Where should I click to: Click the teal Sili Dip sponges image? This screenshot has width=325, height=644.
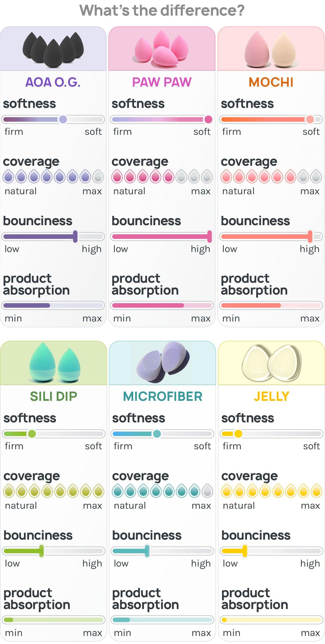(54, 363)
